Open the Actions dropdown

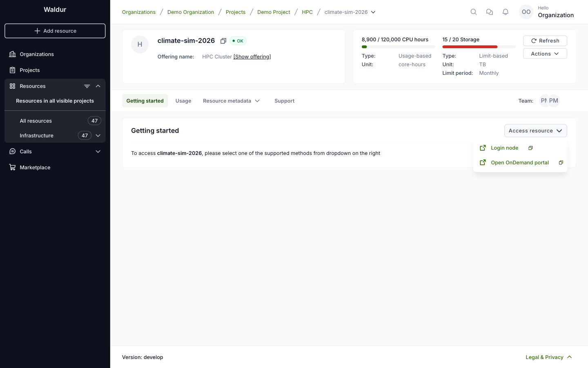pyautogui.click(x=545, y=54)
